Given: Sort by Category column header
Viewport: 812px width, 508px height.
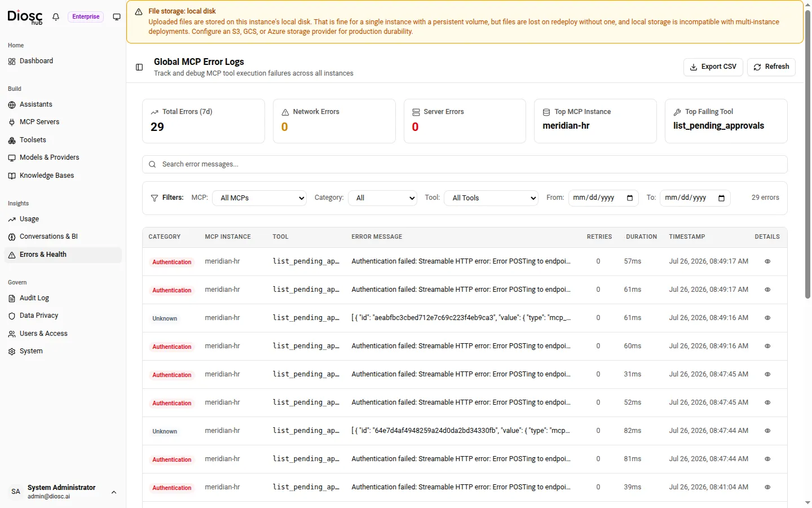Looking at the screenshot, I should [x=165, y=237].
